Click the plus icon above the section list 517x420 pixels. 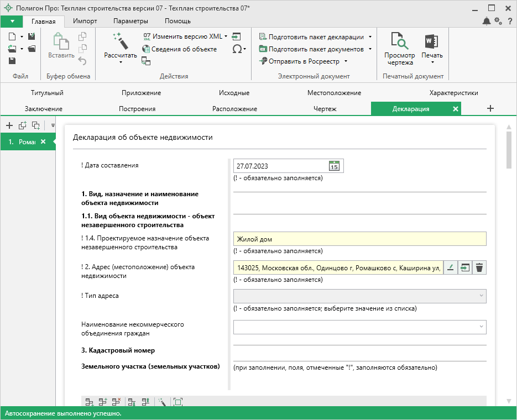(x=9, y=125)
